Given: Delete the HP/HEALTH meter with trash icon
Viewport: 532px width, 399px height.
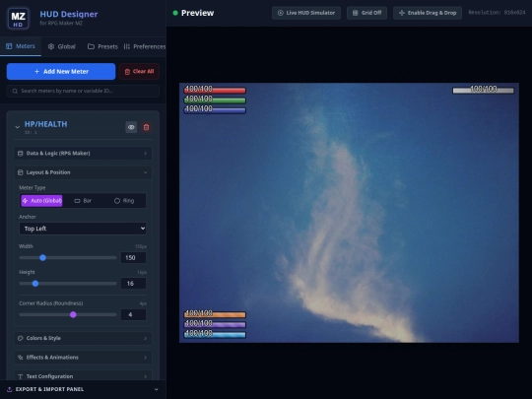Looking at the screenshot, I should tap(146, 127).
